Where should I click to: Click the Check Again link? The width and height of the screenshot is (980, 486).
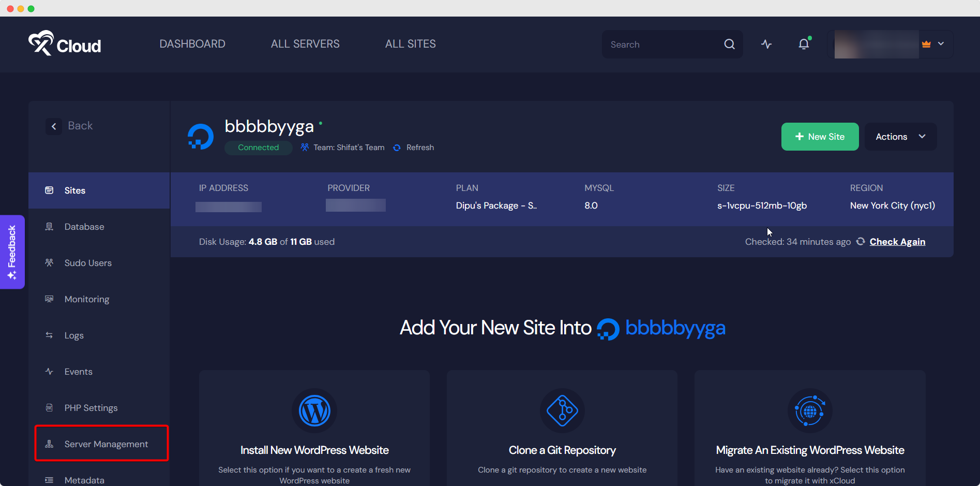[897, 242]
